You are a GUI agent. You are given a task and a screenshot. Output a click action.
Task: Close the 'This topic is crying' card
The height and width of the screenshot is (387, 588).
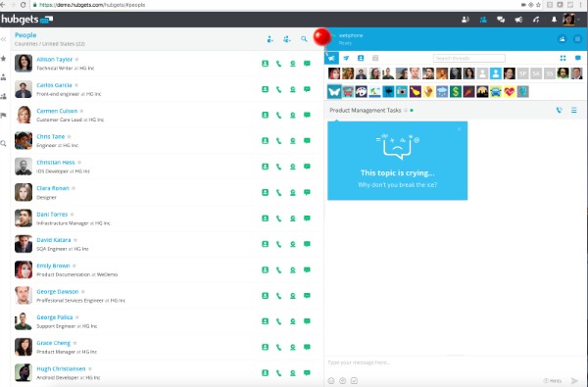(x=460, y=129)
